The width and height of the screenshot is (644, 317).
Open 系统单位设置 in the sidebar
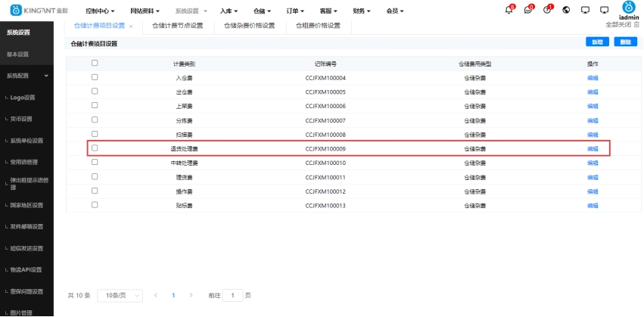(x=26, y=141)
